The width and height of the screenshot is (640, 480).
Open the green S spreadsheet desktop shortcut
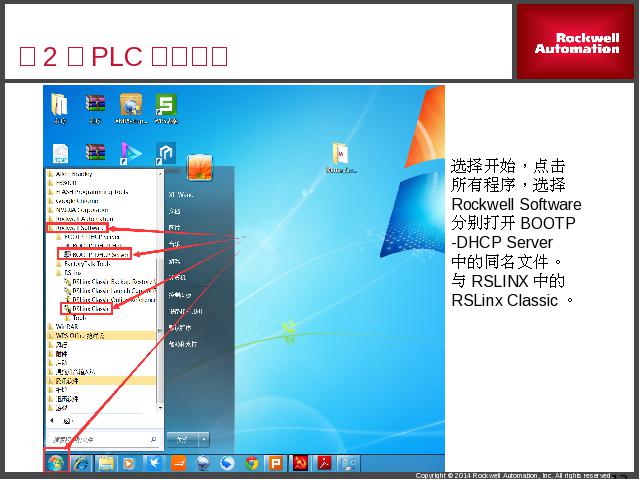click(x=166, y=108)
